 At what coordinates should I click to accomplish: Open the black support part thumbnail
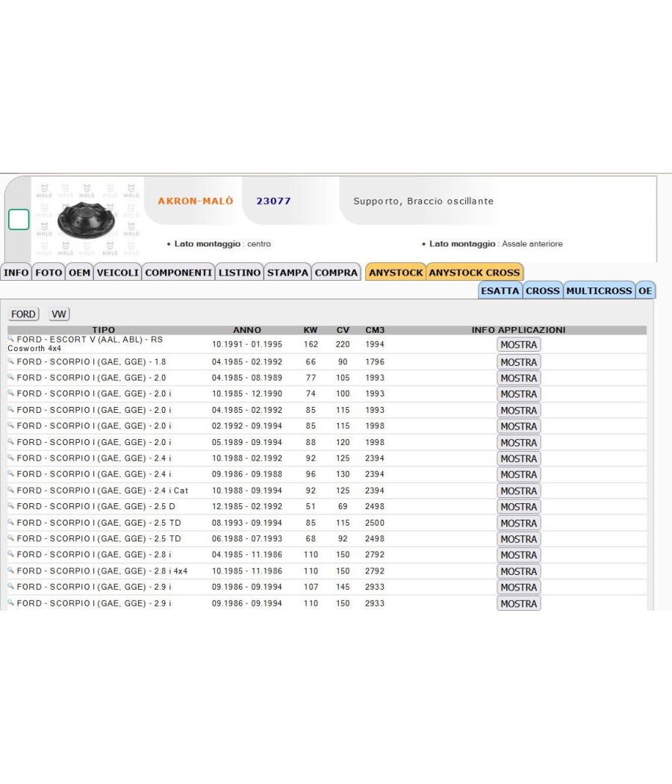(86, 220)
